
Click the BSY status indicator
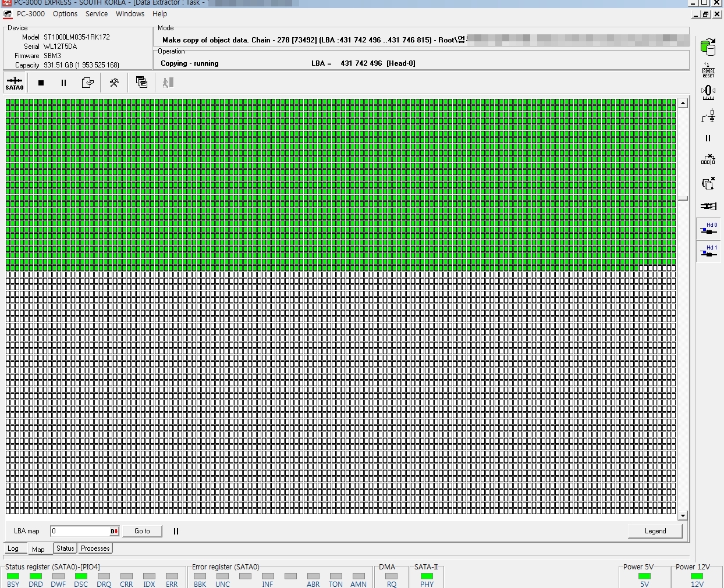pos(13,576)
